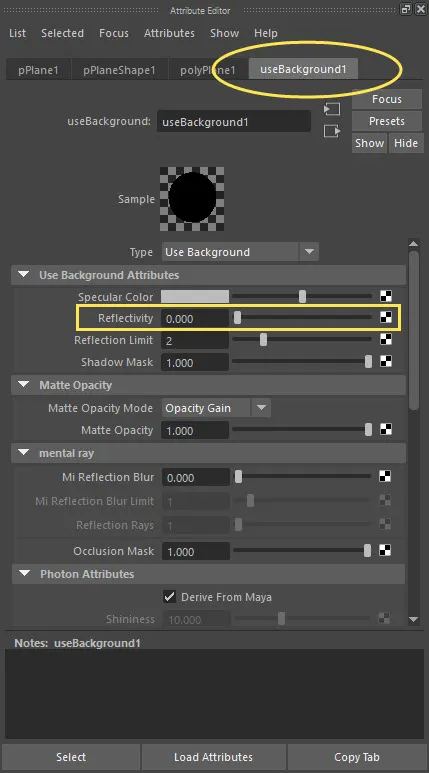Open the List menu
The height and width of the screenshot is (773, 429).
click(x=18, y=33)
